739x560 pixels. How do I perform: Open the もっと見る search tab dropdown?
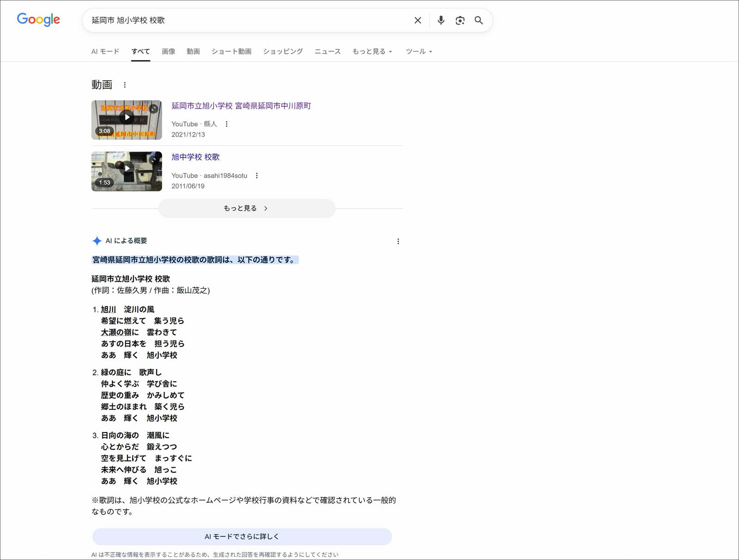click(372, 52)
